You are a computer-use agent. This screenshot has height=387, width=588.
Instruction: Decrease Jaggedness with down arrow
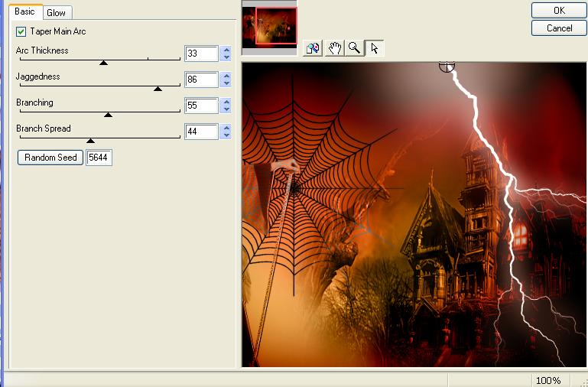coord(226,83)
